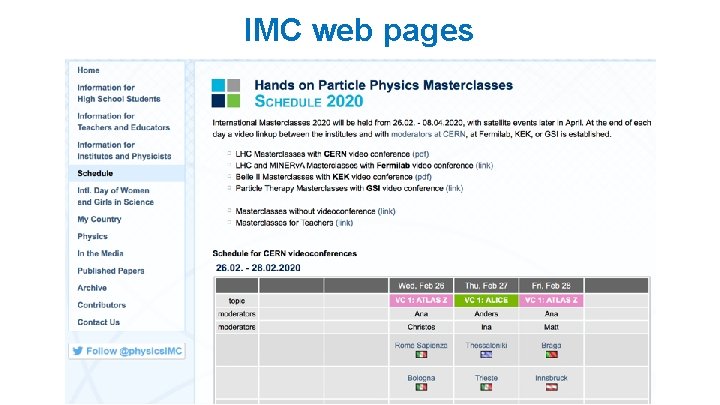Click pink VC 1: ATLAS Z cell under Wed. Feb 26
The height and width of the screenshot is (405, 720).
point(421,300)
